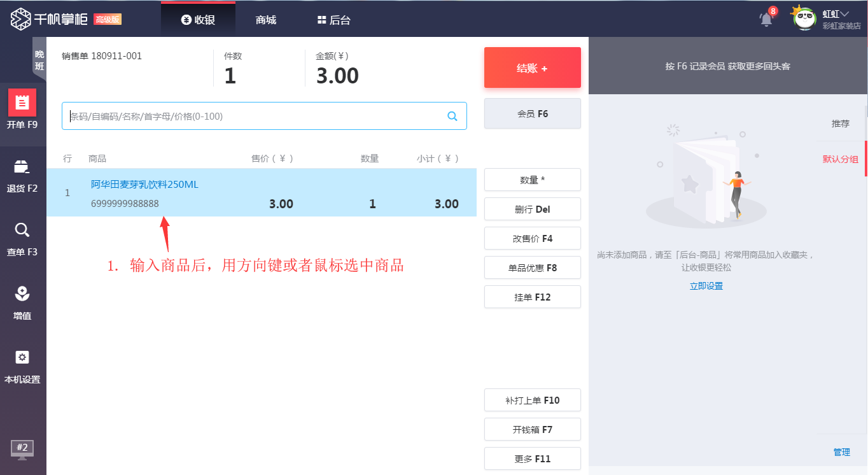Open 立即设置 setup link

tap(706, 285)
